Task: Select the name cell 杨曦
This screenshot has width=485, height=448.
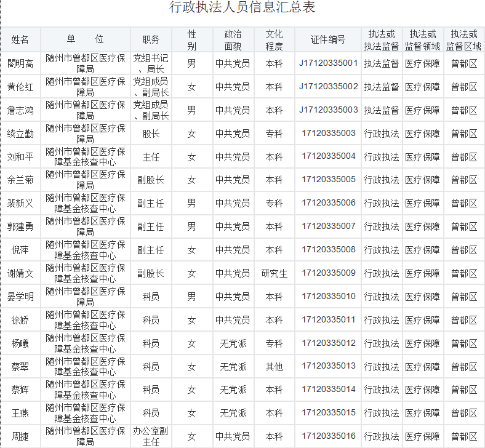Action: (x=20, y=343)
